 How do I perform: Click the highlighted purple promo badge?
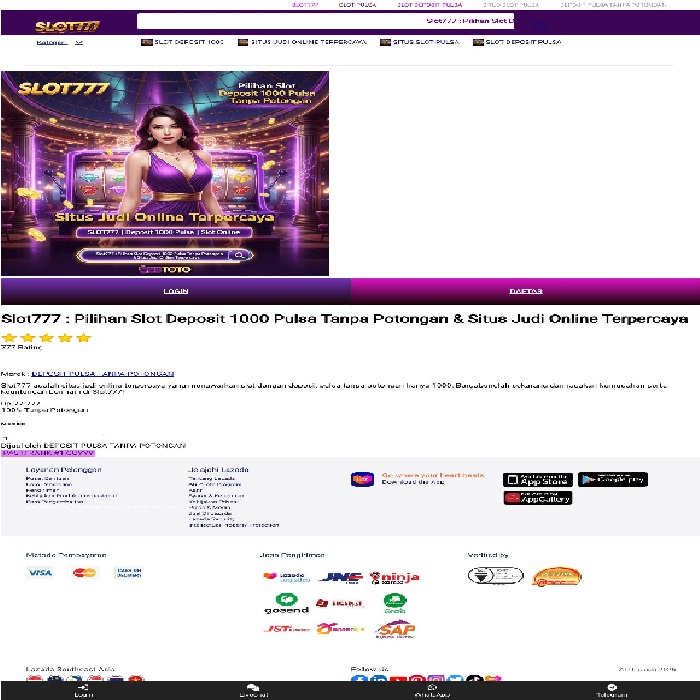[48, 453]
